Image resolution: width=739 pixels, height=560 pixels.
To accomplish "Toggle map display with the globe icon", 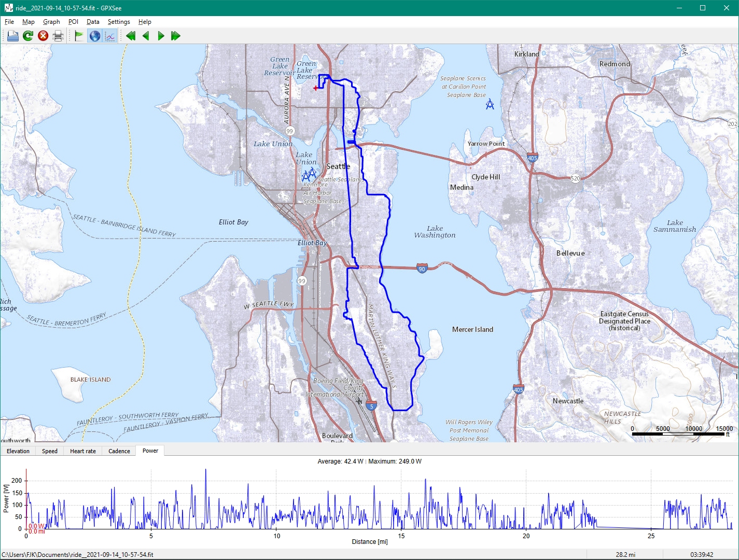I will 94,36.
